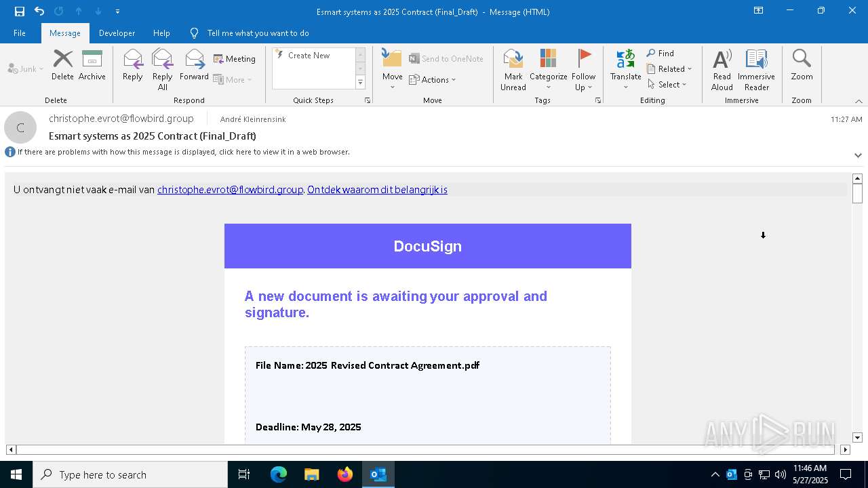This screenshot has width=868, height=488.
Task: Click the Zoom magnifier icon
Action: [x=802, y=59]
